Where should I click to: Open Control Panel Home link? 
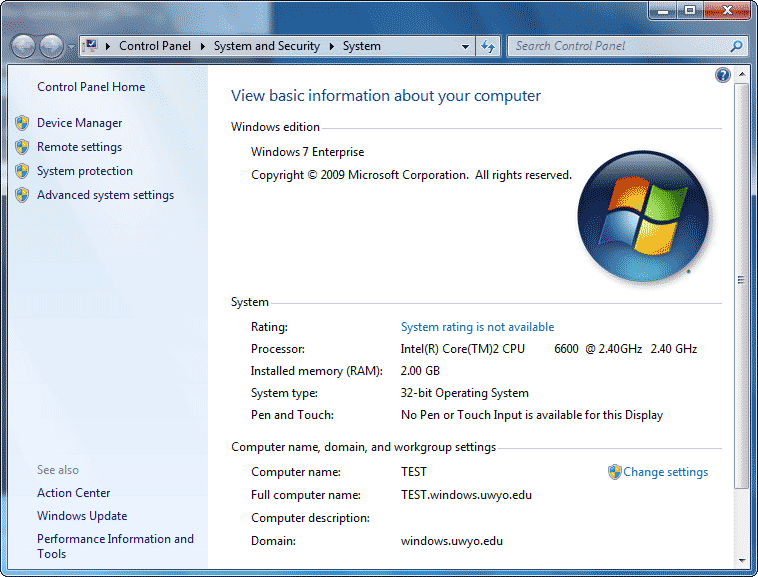tap(91, 87)
